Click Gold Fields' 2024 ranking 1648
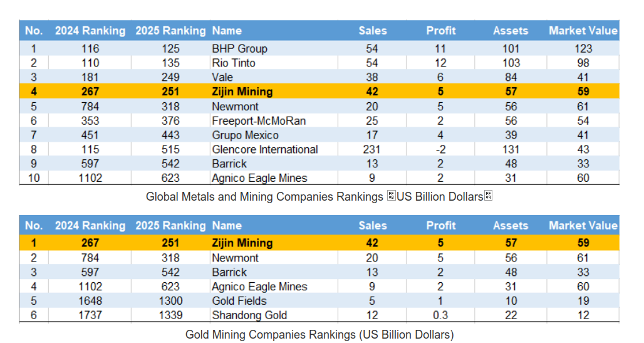The image size is (644, 343). [90, 301]
